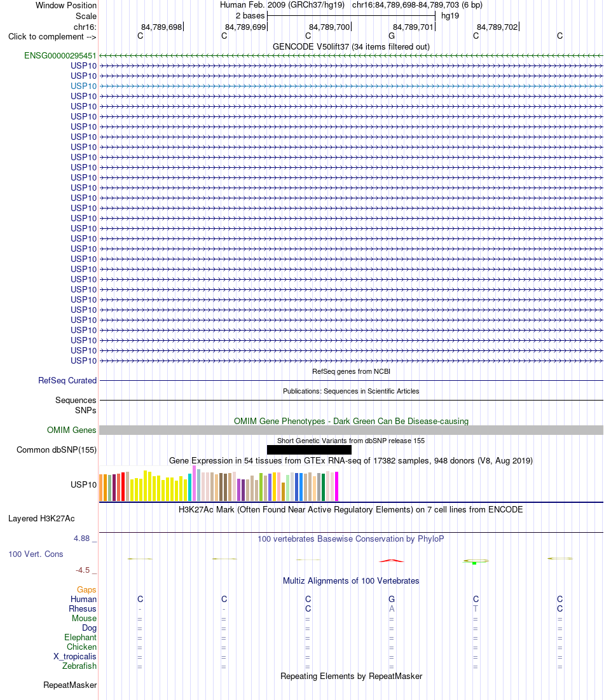Click the 84,789,698 coordinate label
Screen dimensions: 604x700
(161, 27)
